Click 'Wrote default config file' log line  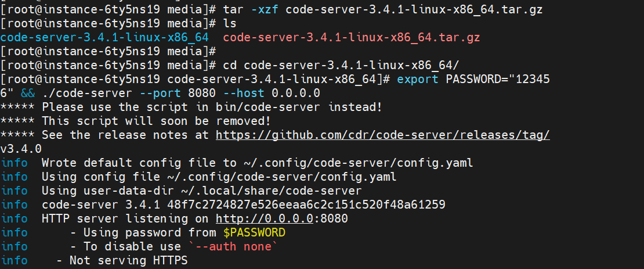point(237,163)
